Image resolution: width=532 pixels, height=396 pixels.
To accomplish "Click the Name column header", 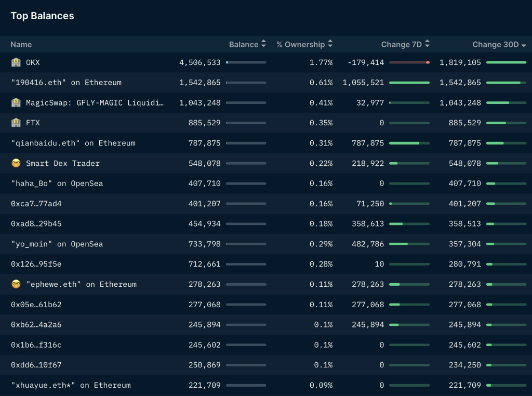I will [x=21, y=45].
